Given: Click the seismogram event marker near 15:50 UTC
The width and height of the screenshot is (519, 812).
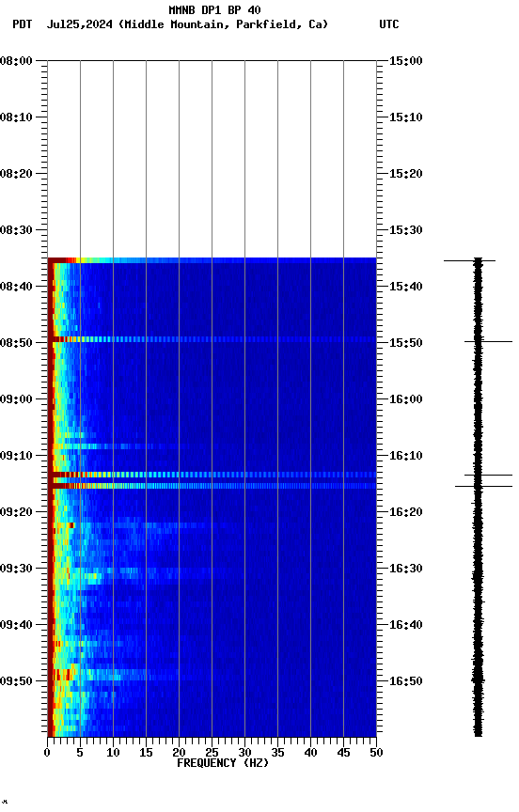Looking at the screenshot, I should (488, 341).
